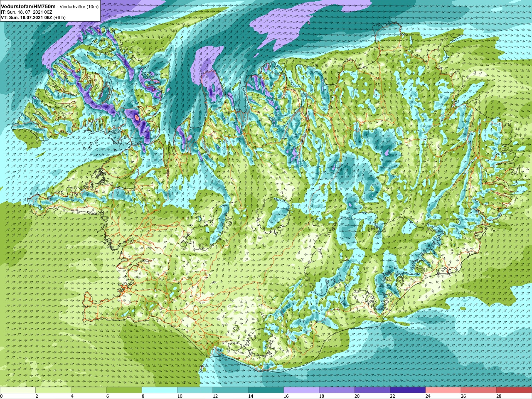
Task: Click the 'IT: Sun. 18. 07. 2021 00Z' line
Action: (26, 12)
